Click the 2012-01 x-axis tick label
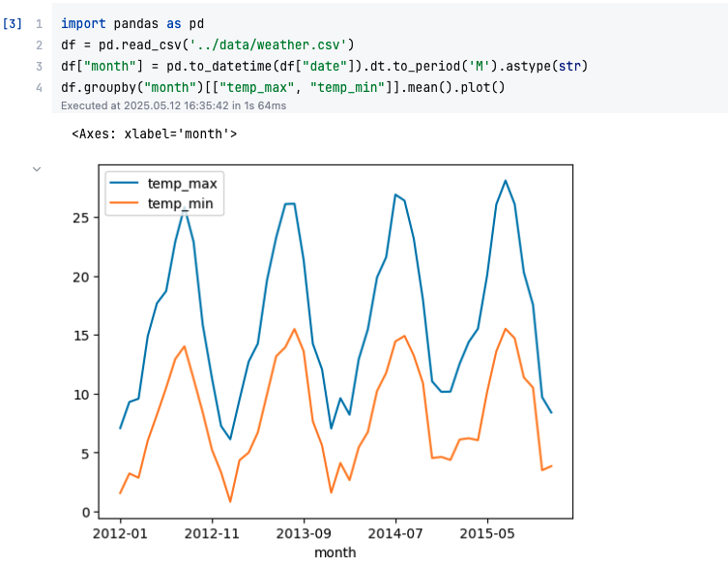728x563 pixels. coord(120,533)
